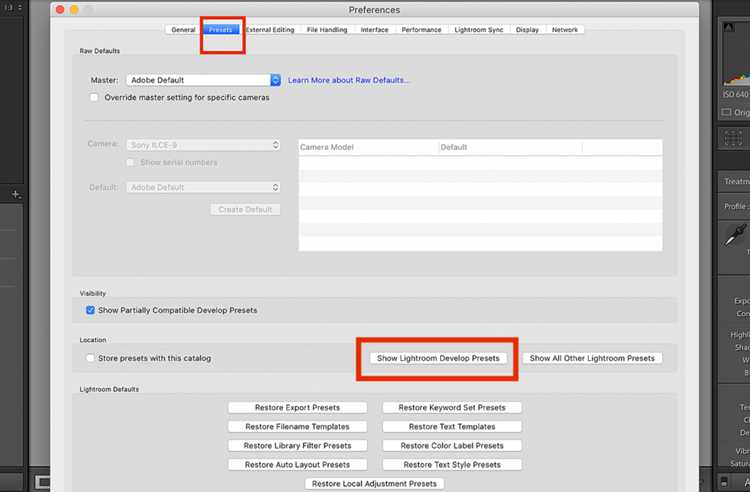This screenshot has height=492, width=750.
Task: Click Restore Text Style Presets
Action: tap(452, 465)
